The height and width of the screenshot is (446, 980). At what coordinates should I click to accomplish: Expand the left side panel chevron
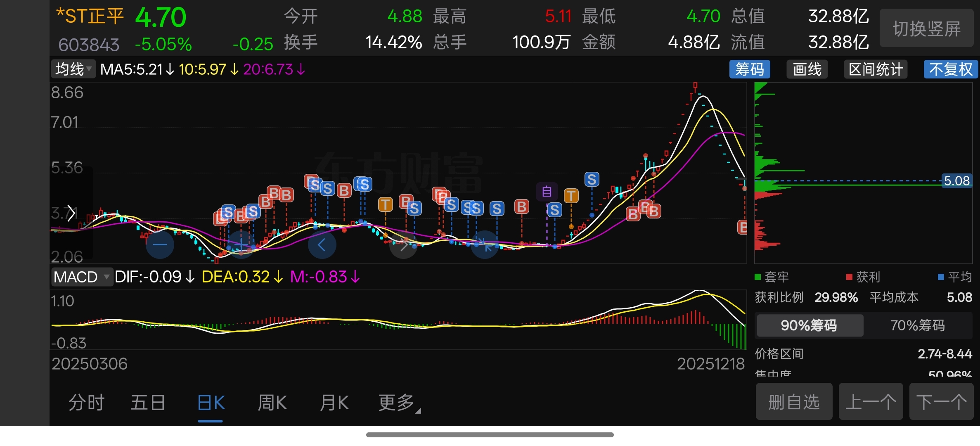coord(71,213)
